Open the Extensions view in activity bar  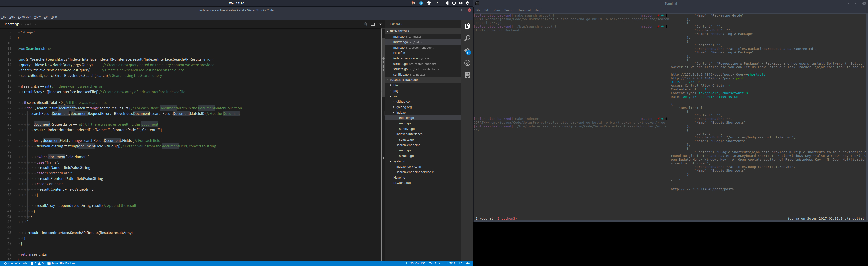click(x=467, y=75)
